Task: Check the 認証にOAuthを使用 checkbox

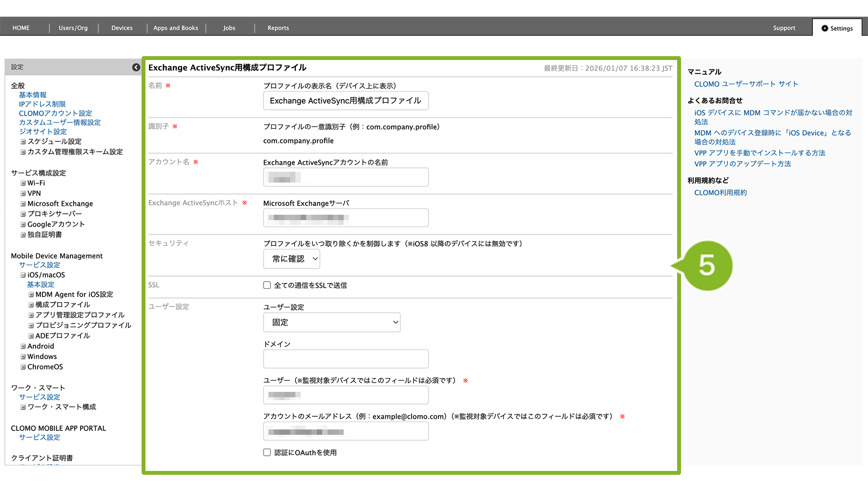Action: 267,453
